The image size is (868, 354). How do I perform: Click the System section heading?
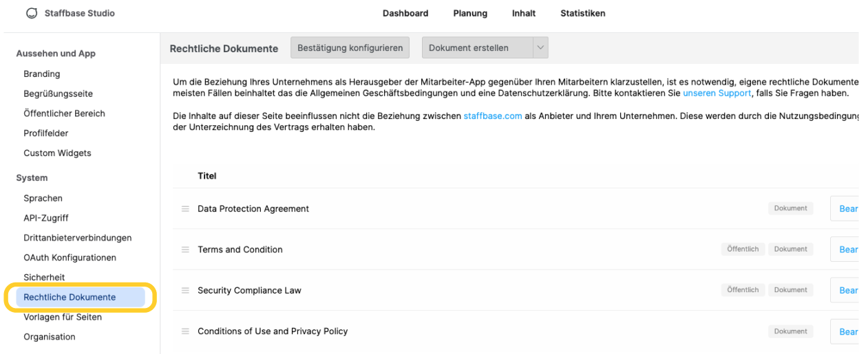(32, 178)
